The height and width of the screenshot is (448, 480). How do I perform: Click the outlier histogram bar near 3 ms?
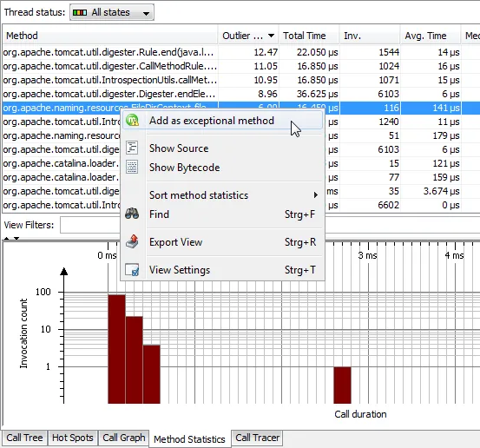342,385
